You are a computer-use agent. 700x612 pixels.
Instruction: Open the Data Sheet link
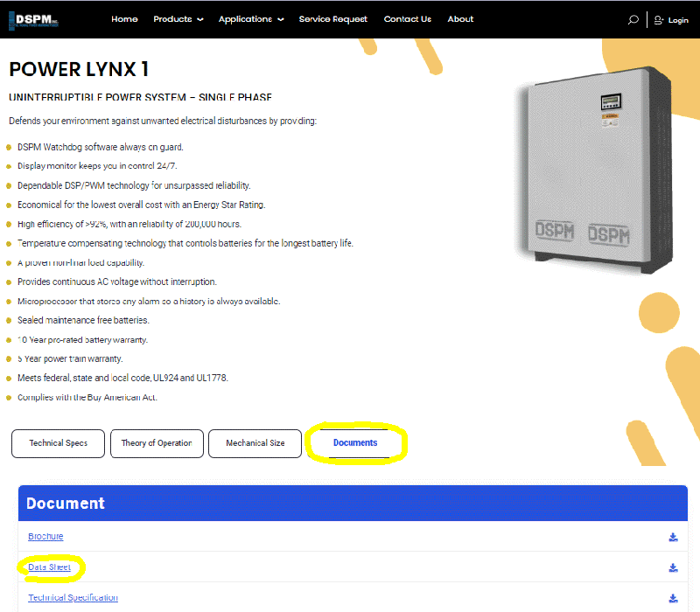(49, 567)
